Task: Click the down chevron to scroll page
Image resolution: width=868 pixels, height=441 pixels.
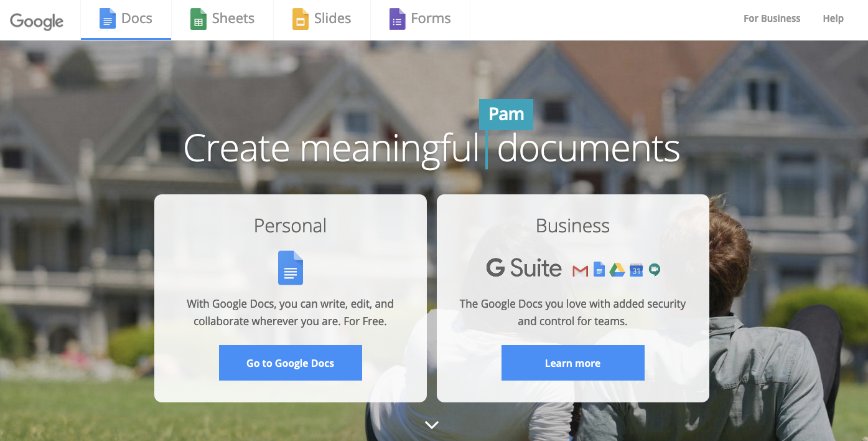Action: click(x=432, y=425)
